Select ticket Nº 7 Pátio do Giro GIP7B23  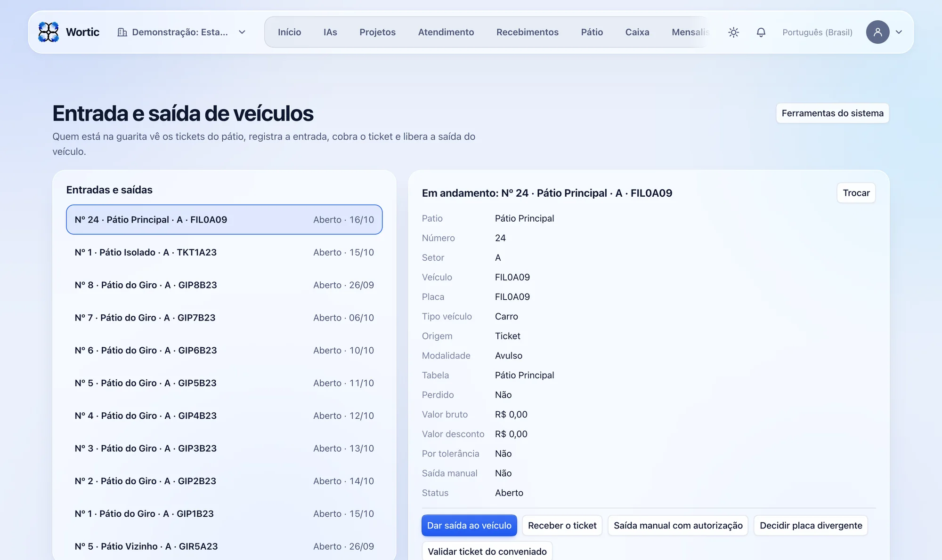224,318
